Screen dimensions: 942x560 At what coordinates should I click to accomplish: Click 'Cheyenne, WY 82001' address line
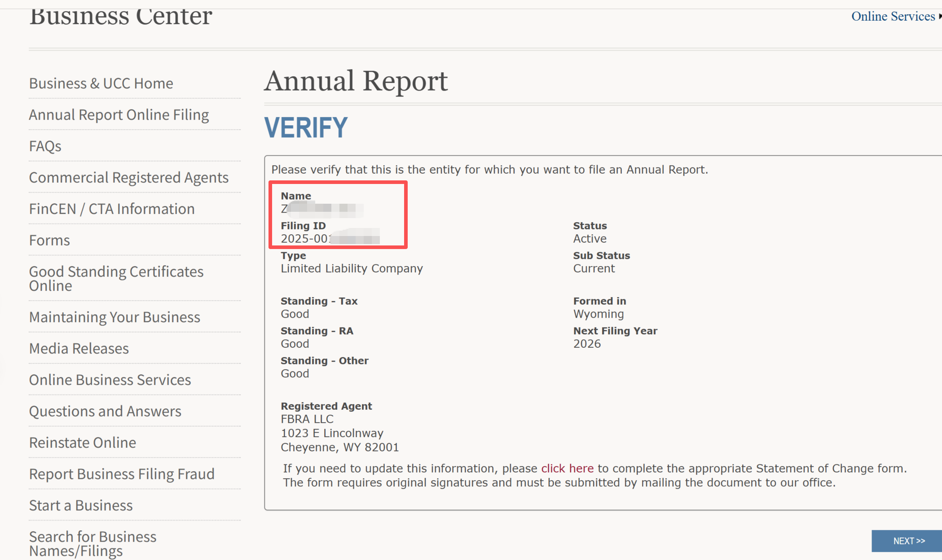point(339,447)
